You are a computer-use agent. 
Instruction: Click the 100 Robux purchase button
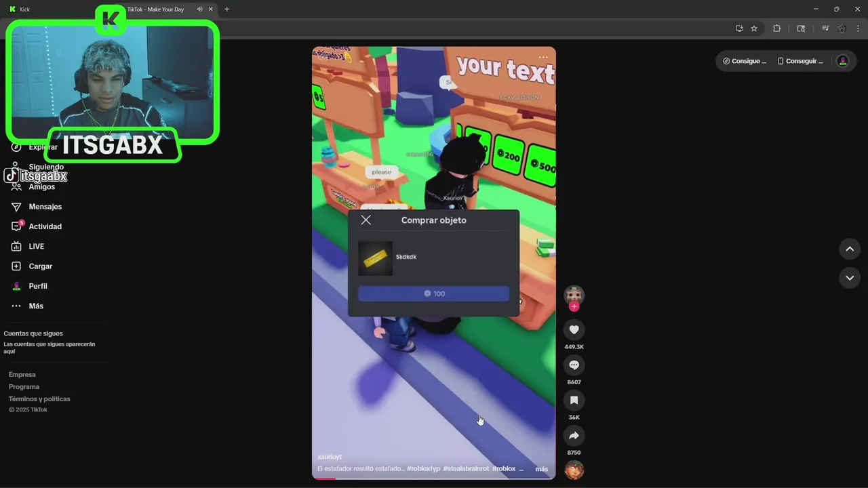433,293
